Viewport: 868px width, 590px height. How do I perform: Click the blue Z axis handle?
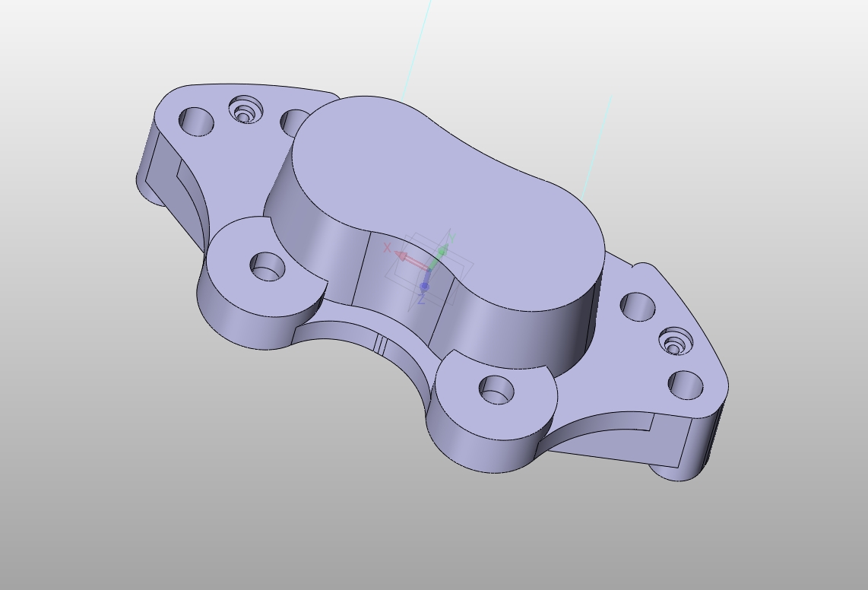click(424, 287)
